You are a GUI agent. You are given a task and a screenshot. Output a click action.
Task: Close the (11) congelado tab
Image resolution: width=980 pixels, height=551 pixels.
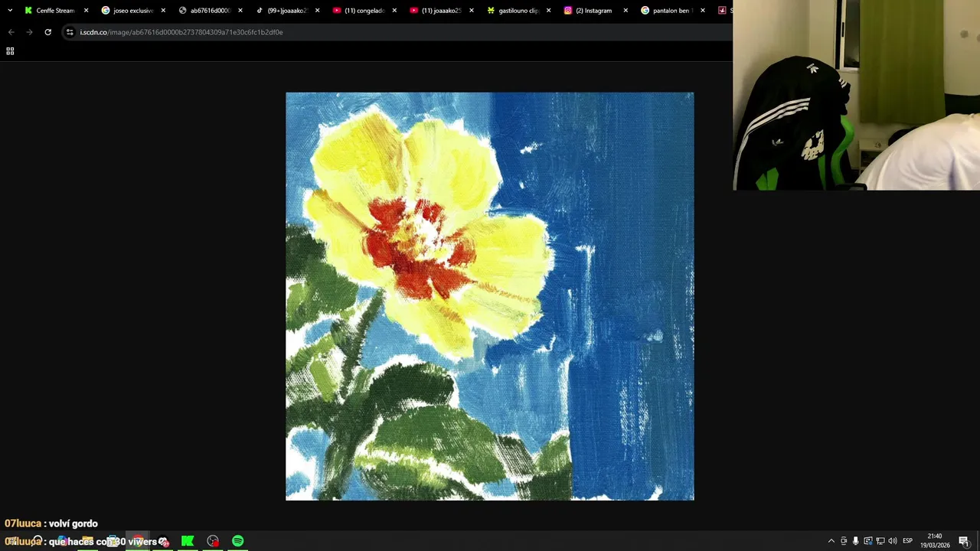(x=394, y=11)
